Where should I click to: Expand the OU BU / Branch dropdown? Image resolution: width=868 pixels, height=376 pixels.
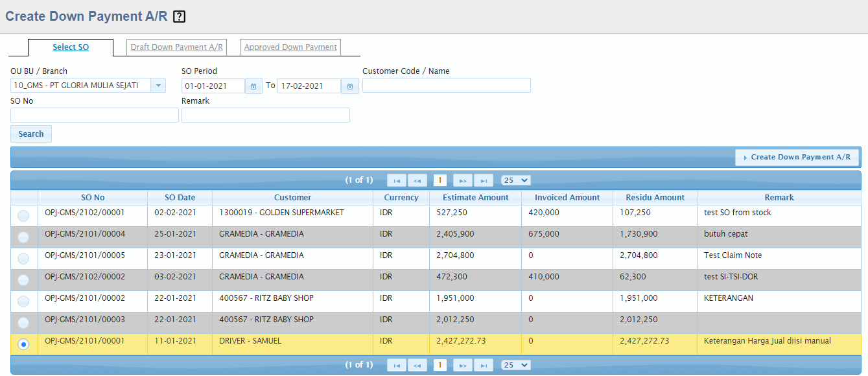point(158,86)
